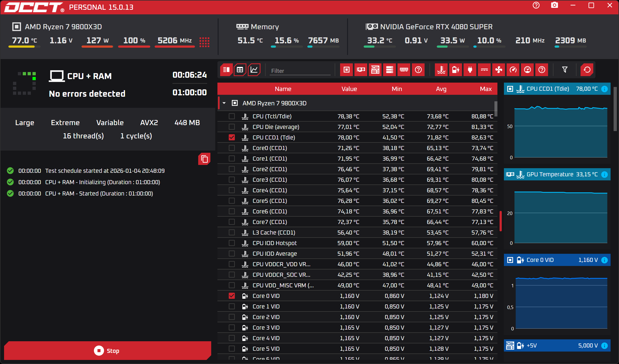Switch to graph view icon
Screen dimensions: 619x364
point(254,70)
